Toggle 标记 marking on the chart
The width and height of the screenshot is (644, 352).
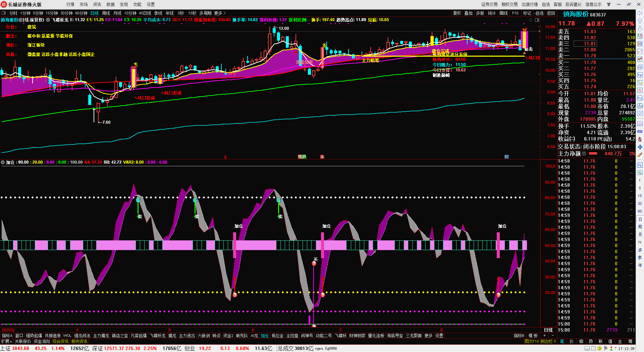click(x=527, y=13)
